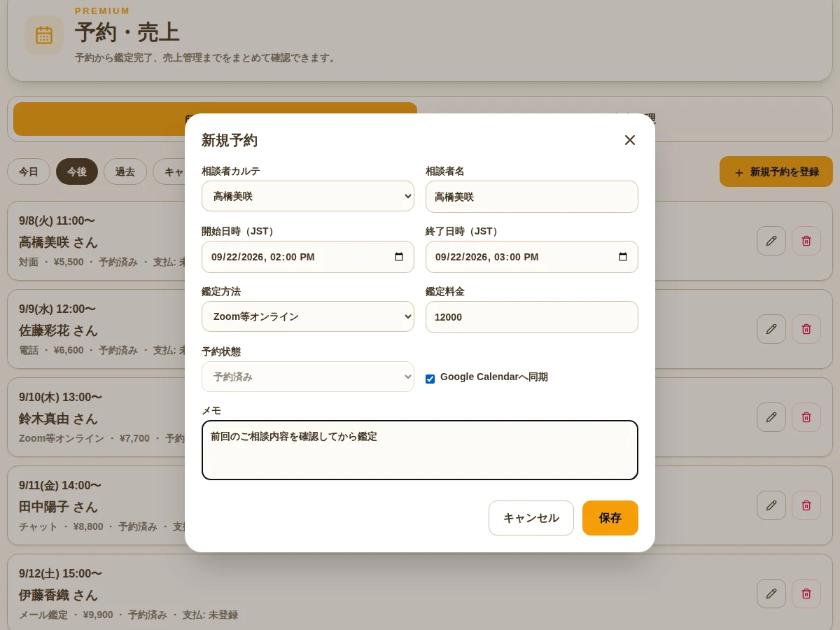Click the キャンセル button
Viewport: 840px width, 630px height.
coord(531,518)
